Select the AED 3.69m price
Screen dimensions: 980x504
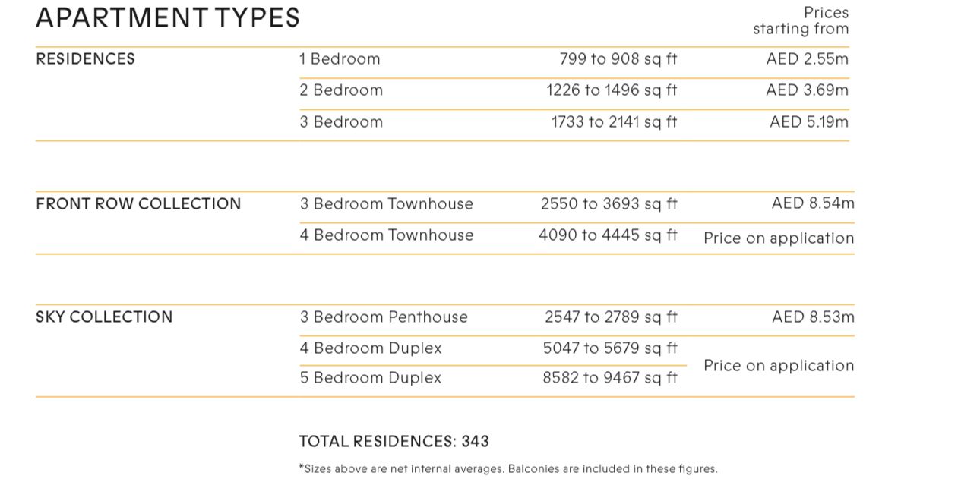click(807, 90)
